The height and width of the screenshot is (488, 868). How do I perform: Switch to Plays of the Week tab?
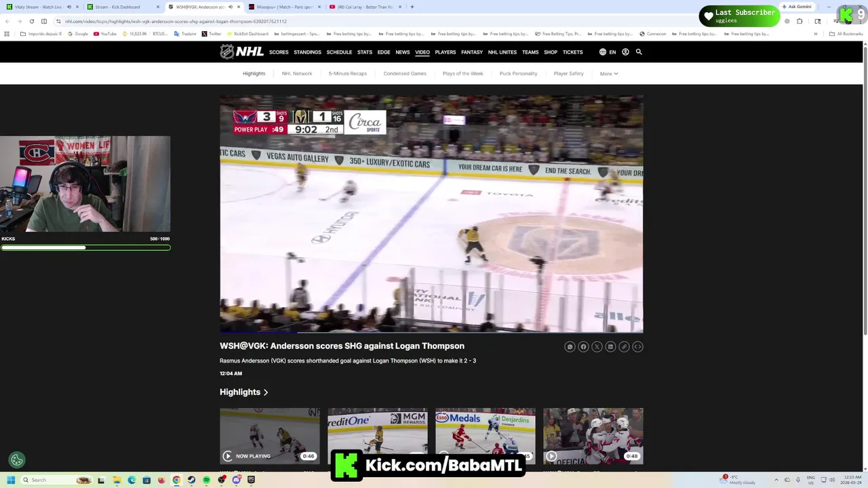click(463, 73)
